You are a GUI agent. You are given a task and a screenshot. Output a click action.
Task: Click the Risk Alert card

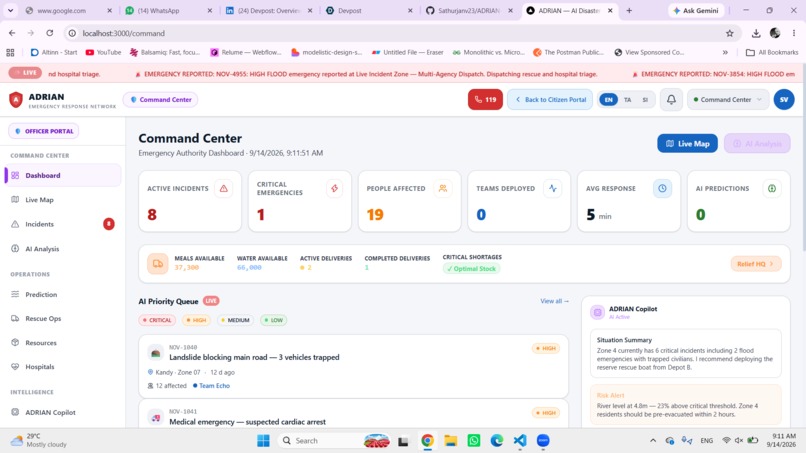686,405
